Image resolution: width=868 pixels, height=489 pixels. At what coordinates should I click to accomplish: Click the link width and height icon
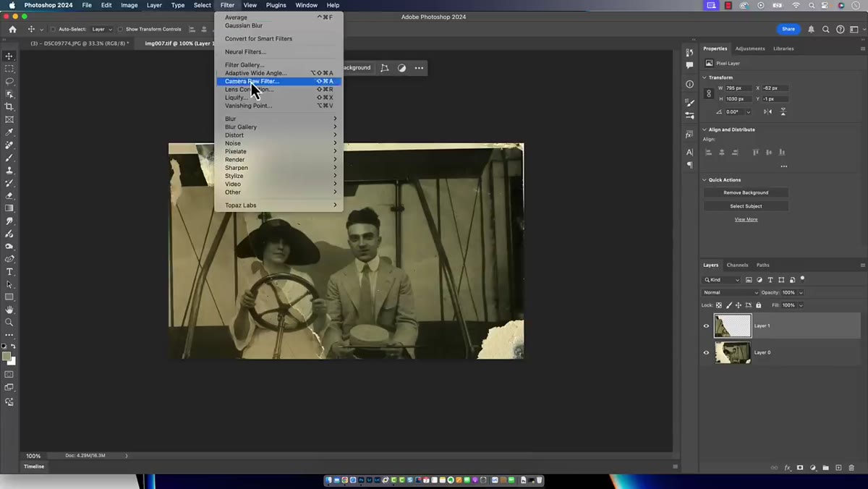(x=709, y=93)
